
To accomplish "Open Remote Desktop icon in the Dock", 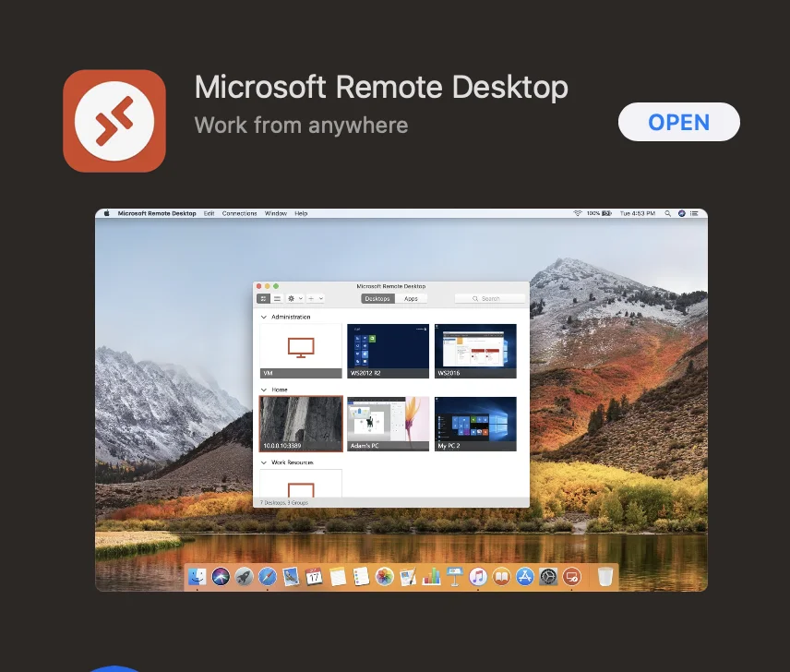I will [571, 576].
